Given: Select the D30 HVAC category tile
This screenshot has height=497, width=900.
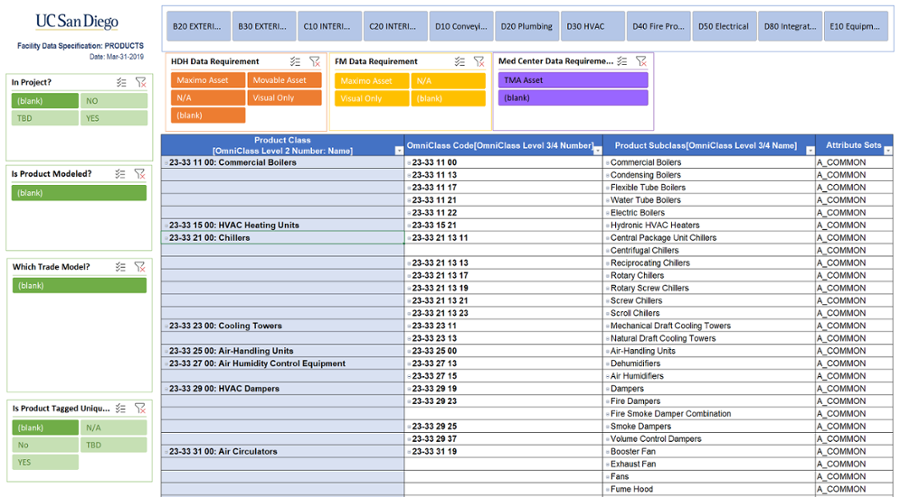Looking at the screenshot, I should click(x=593, y=26).
